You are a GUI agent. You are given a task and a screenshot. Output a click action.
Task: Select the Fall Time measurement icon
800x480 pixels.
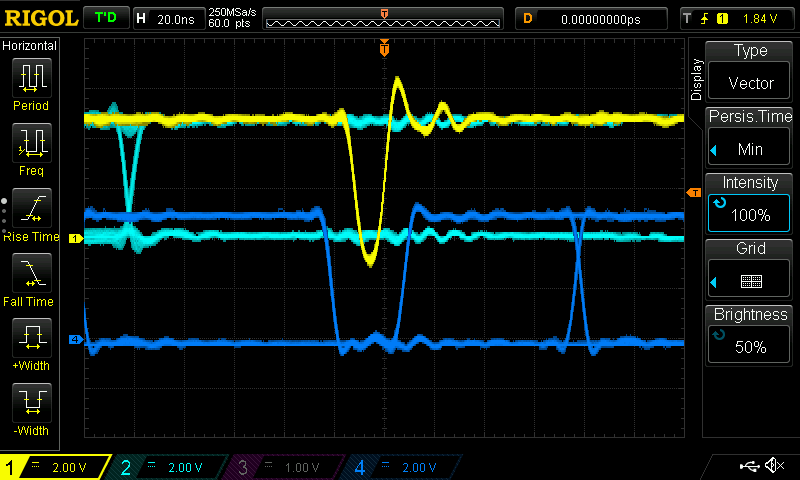30,279
